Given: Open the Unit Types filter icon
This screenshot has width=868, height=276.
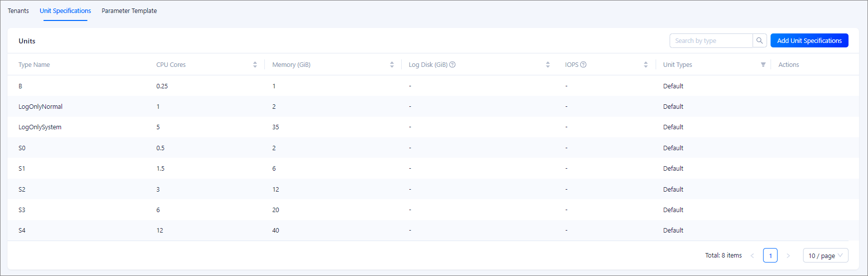Looking at the screenshot, I should pyautogui.click(x=763, y=65).
